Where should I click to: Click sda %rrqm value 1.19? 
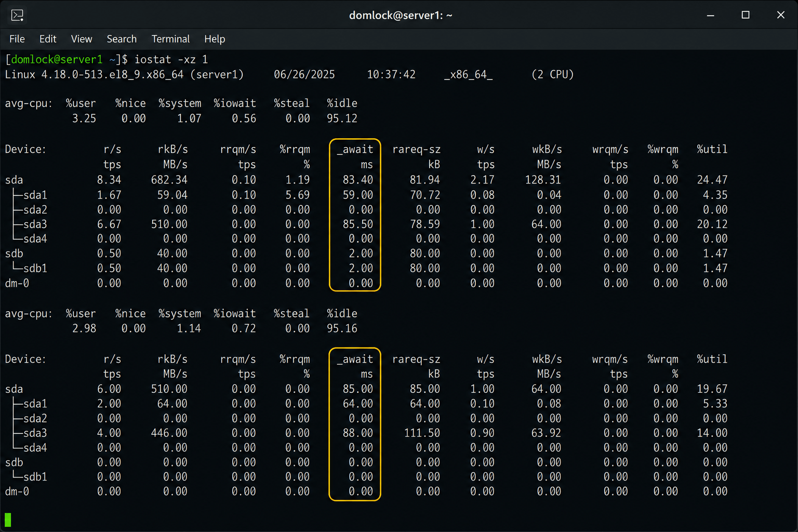[297, 180]
